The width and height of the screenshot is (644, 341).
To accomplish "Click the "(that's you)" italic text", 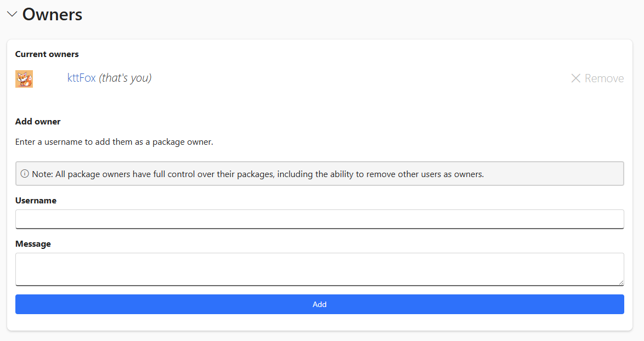I will (x=125, y=78).
